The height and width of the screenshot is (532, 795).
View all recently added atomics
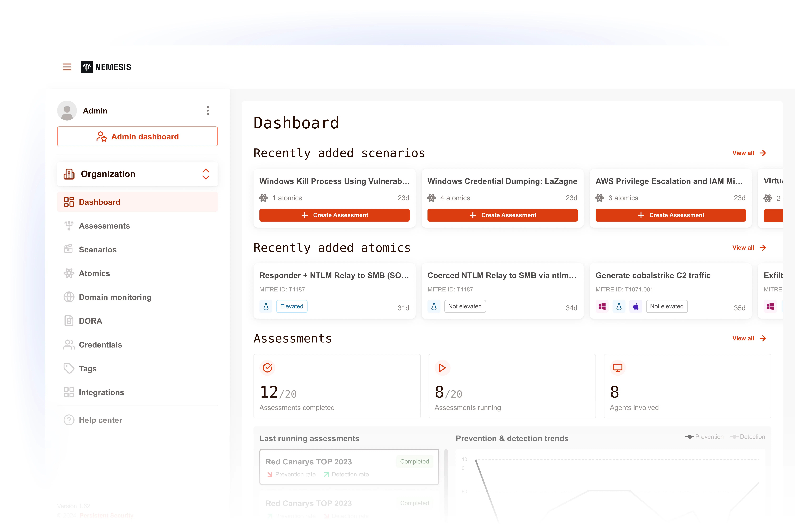click(x=749, y=248)
